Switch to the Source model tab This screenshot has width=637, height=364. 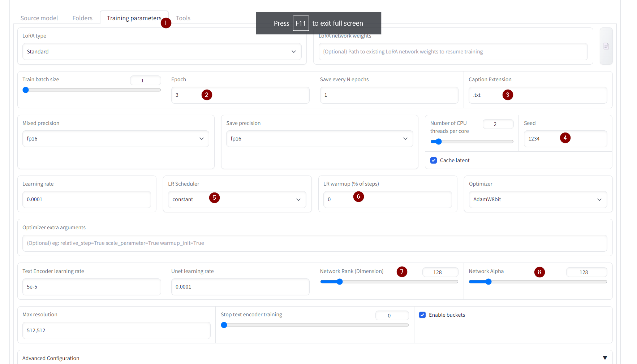click(39, 18)
